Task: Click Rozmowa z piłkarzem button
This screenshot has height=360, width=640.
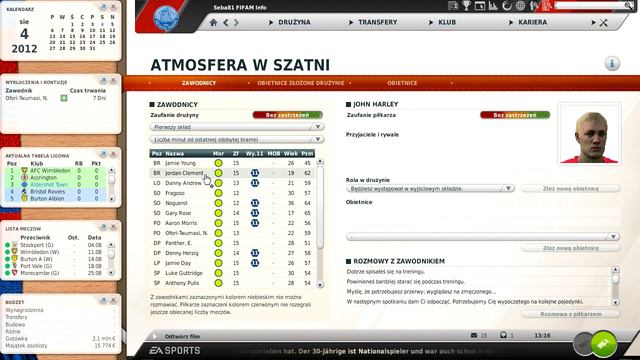Action: click(x=571, y=314)
